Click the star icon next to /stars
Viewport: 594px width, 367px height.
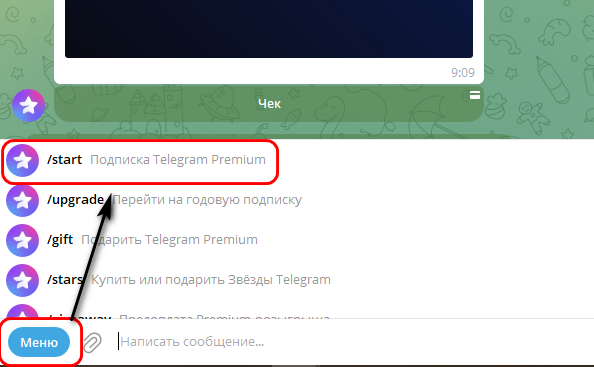(x=22, y=280)
